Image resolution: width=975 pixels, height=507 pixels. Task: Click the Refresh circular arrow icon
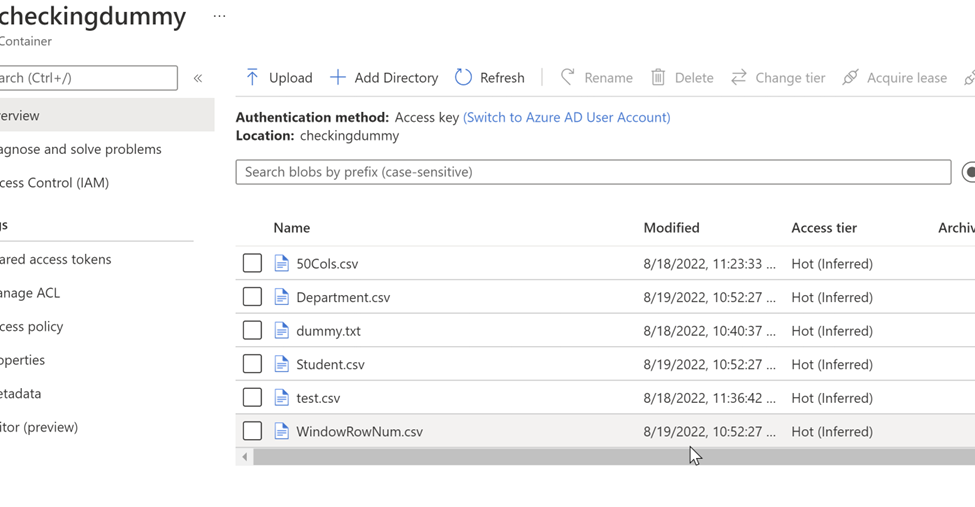point(463,77)
